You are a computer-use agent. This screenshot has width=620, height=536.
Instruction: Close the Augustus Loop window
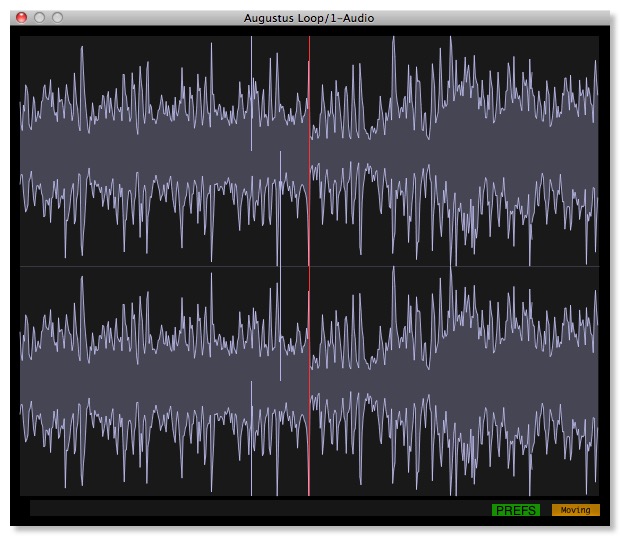point(21,17)
